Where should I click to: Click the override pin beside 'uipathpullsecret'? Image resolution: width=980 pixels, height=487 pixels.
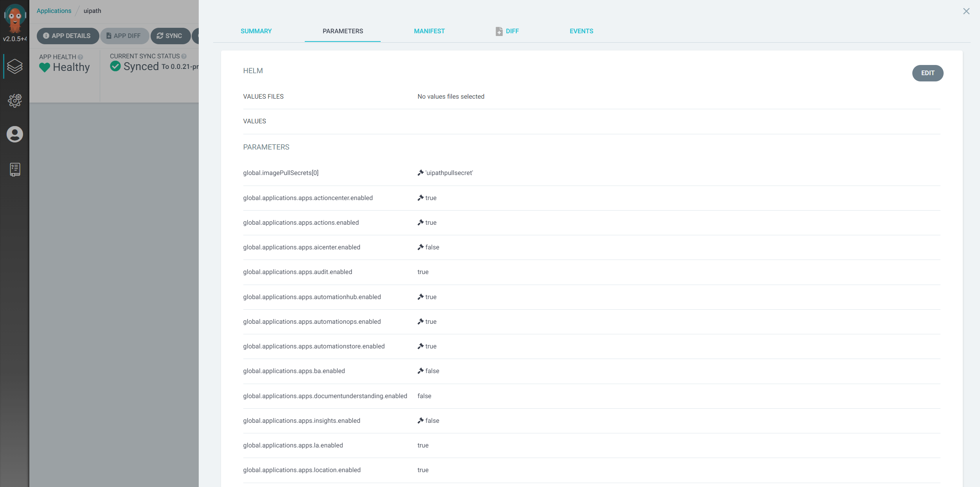click(x=420, y=173)
